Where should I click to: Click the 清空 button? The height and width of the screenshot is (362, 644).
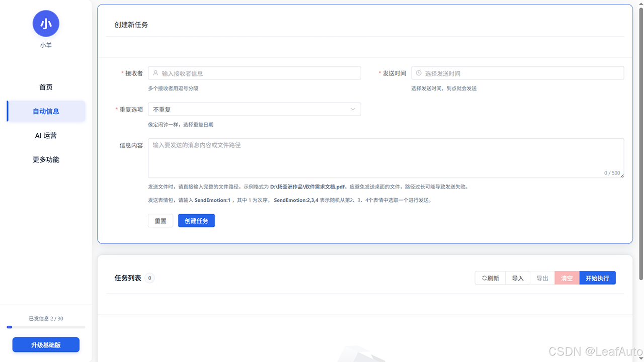[567, 278]
